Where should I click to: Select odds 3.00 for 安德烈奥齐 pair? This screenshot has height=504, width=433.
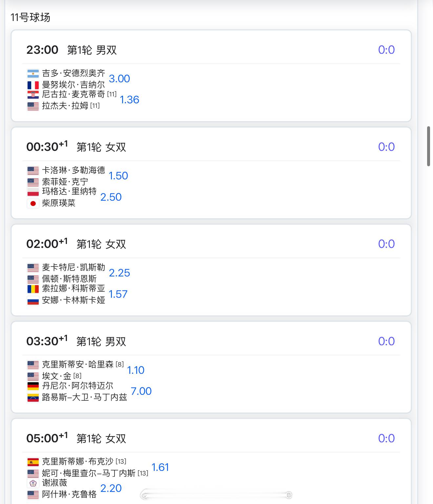[119, 79]
